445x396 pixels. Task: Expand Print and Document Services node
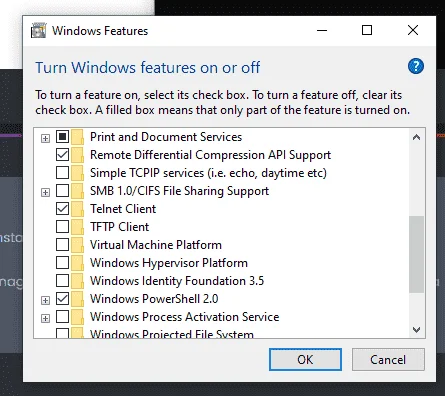click(x=45, y=138)
